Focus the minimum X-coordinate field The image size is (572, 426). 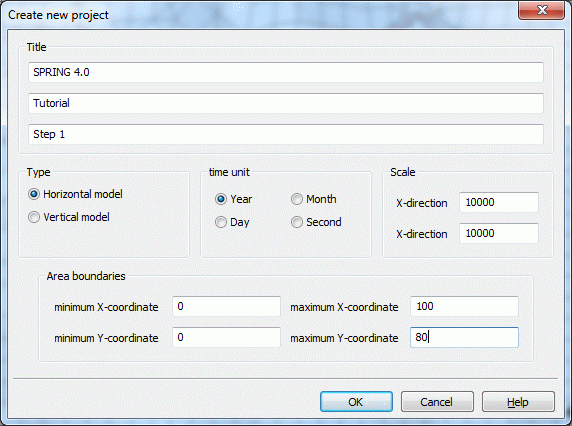(226, 306)
